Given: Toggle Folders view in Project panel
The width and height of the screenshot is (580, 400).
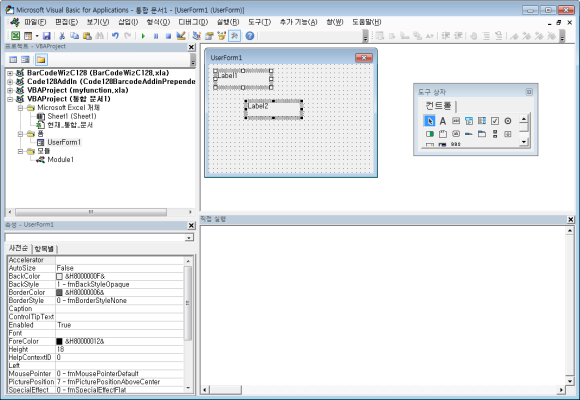Looking at the screenshot, I should (x=41, y=60).
